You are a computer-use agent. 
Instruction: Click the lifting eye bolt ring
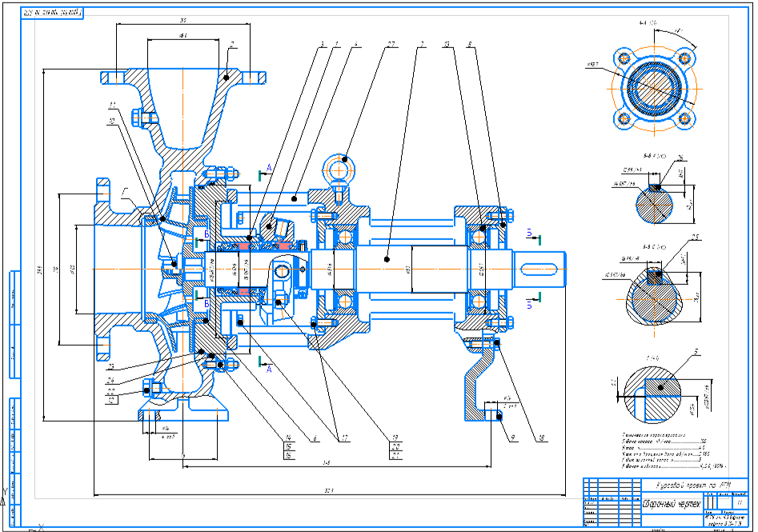pos(339,170)
